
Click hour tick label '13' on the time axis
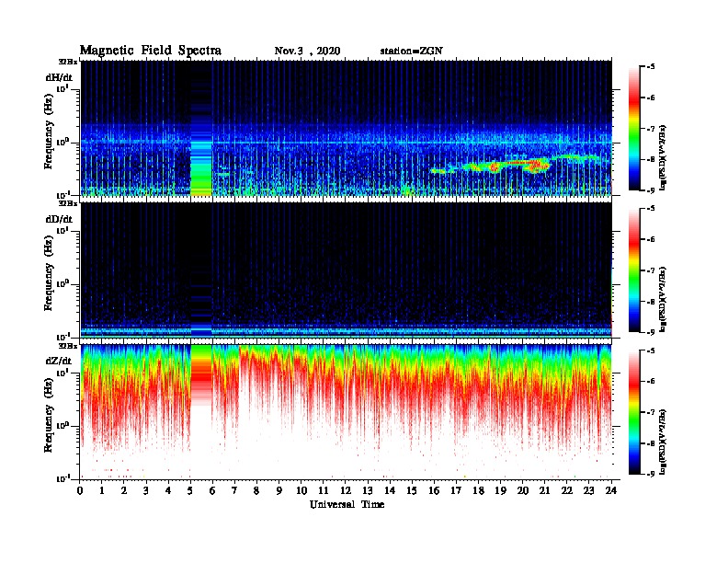click(x=368, y=490)
